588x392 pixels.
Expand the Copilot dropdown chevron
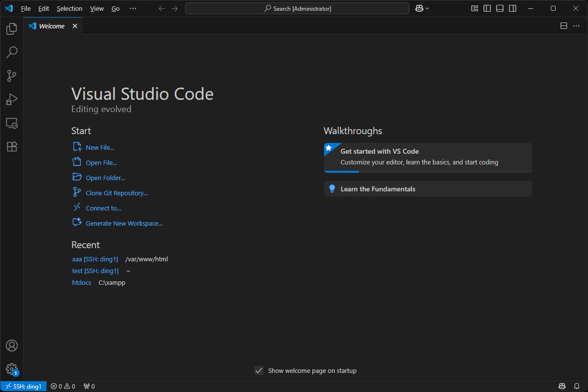tap(427, 8)
